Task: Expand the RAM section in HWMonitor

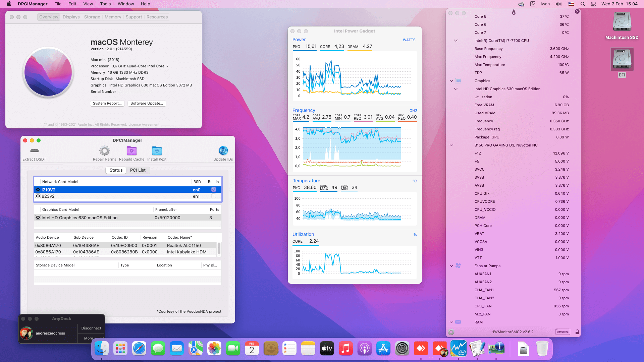Action: [x=451, y=322]
